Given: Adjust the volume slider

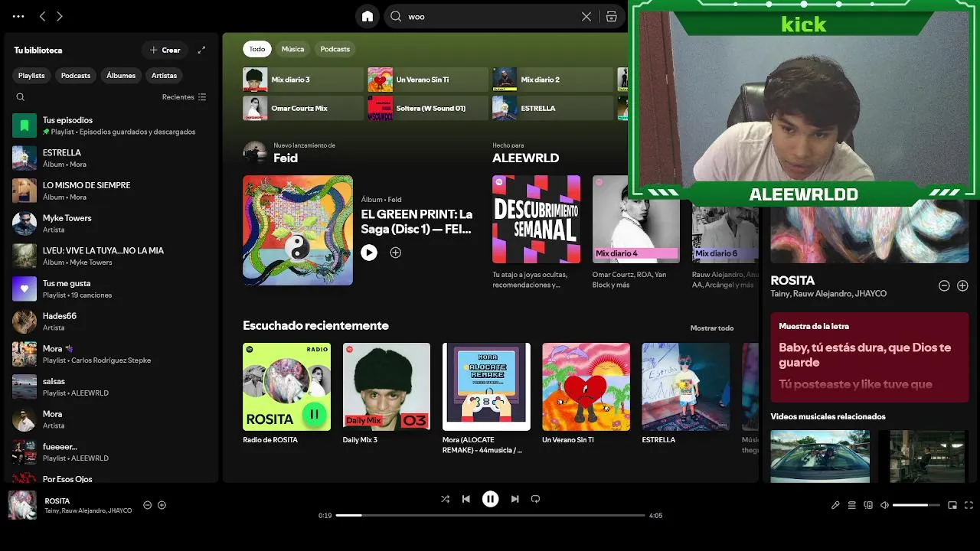Looking at the screenshot, I should [x=916, y=505].
